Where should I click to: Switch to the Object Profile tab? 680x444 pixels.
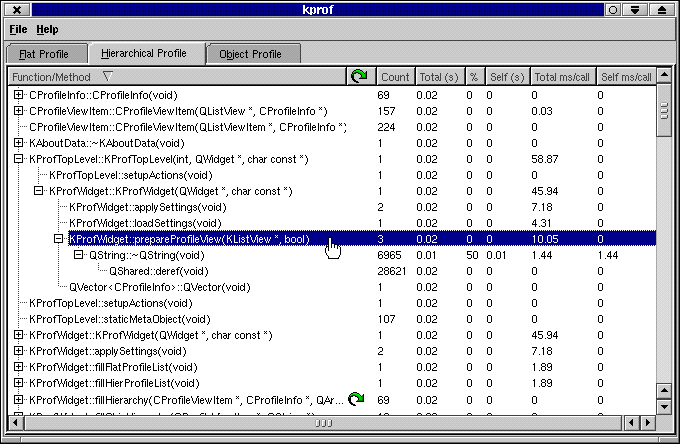(253, 54)
